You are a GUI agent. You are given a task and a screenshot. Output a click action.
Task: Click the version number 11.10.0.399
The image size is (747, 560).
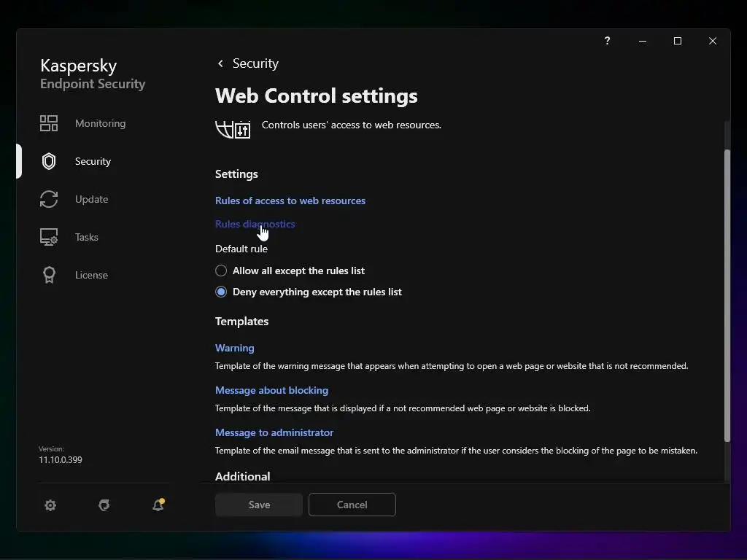[x=60, y=460]
